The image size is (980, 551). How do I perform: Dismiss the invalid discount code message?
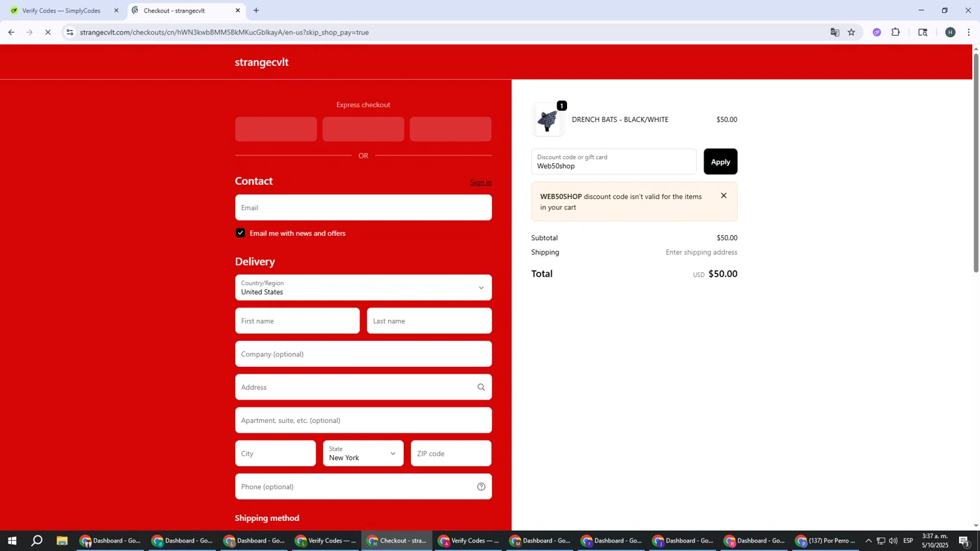click(x=723, y=196)
